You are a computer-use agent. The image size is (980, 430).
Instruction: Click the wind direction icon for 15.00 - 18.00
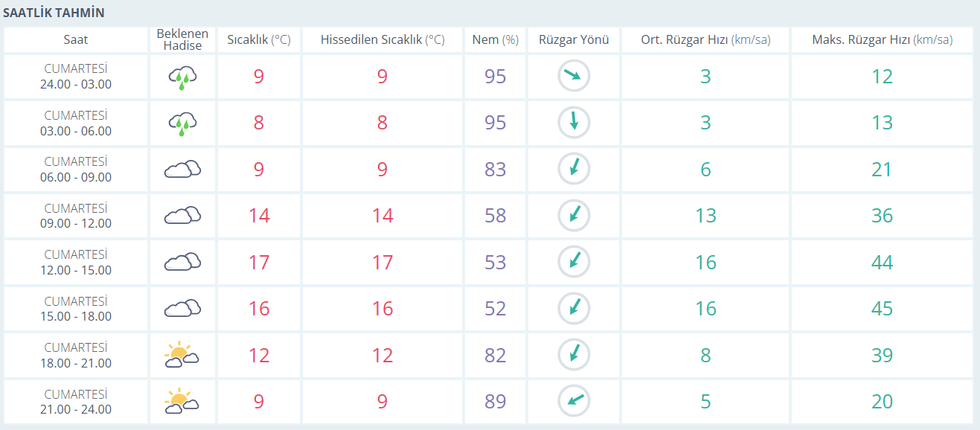pos(574,308)
